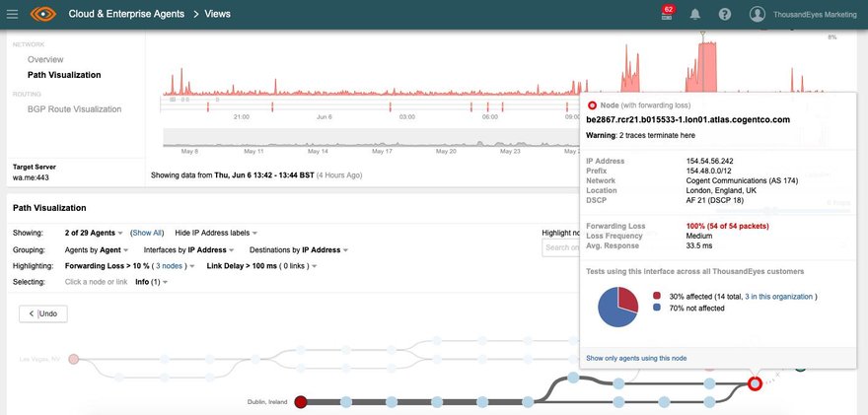Image resolution: width=868 pixels, height=415 pixels.
Task: Click the blue 70% not affected swatch
Action: tap(657, 308)
